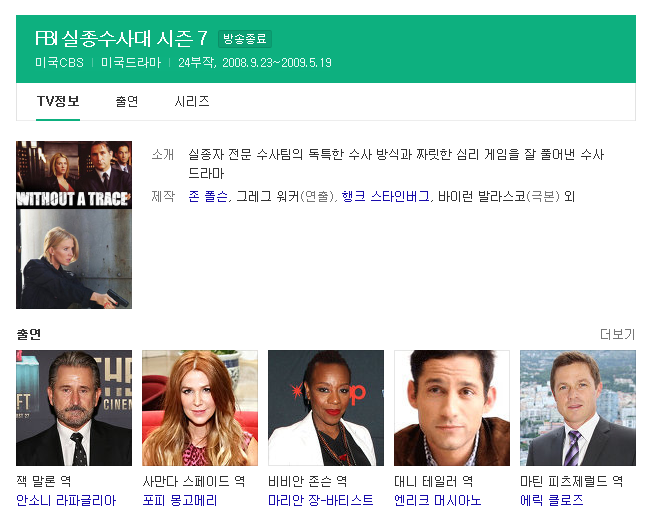
Task: Open the 마리안 장-바티스트 photo thumbnail
Action: click(326, 408)
